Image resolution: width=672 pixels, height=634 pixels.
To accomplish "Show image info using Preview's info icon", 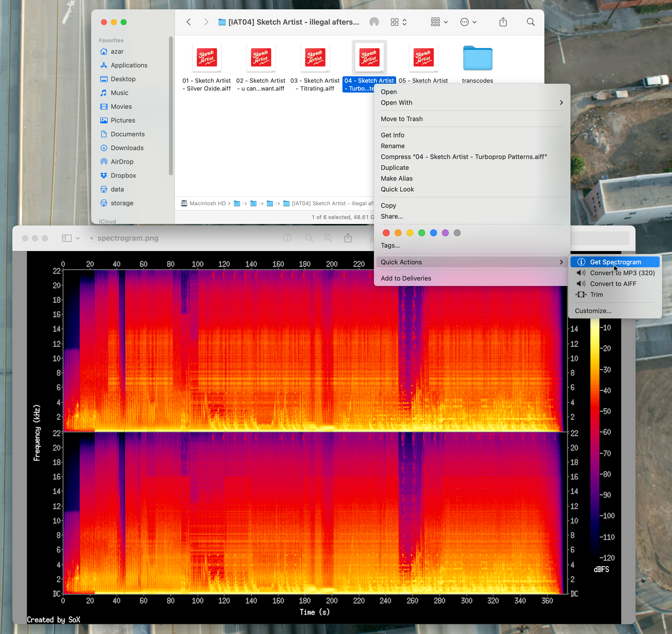I will (x=287, y=238).
